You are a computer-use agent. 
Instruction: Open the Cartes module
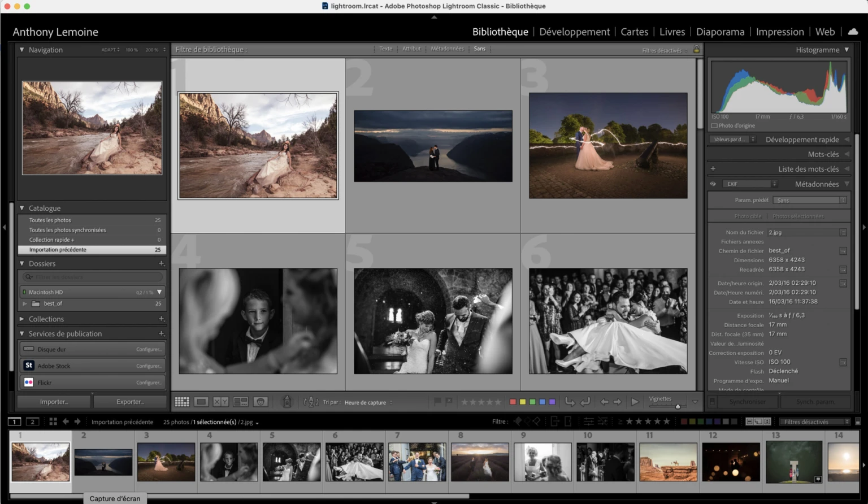[635, 32]
